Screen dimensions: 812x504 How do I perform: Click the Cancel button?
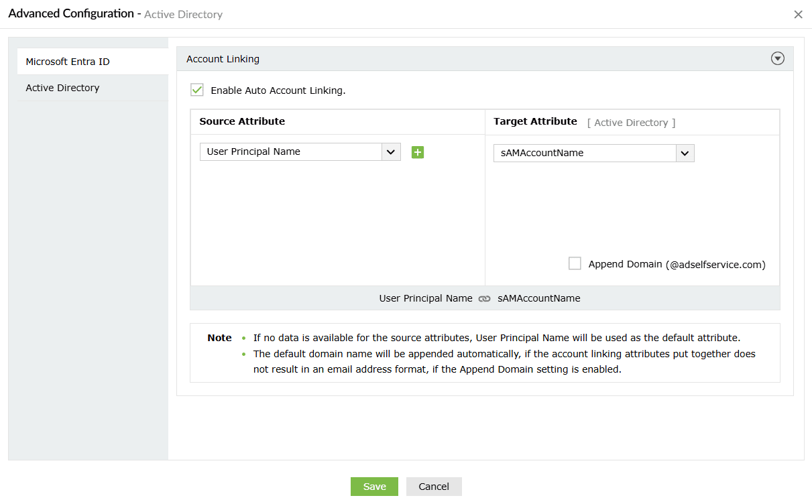click(434, 487)
